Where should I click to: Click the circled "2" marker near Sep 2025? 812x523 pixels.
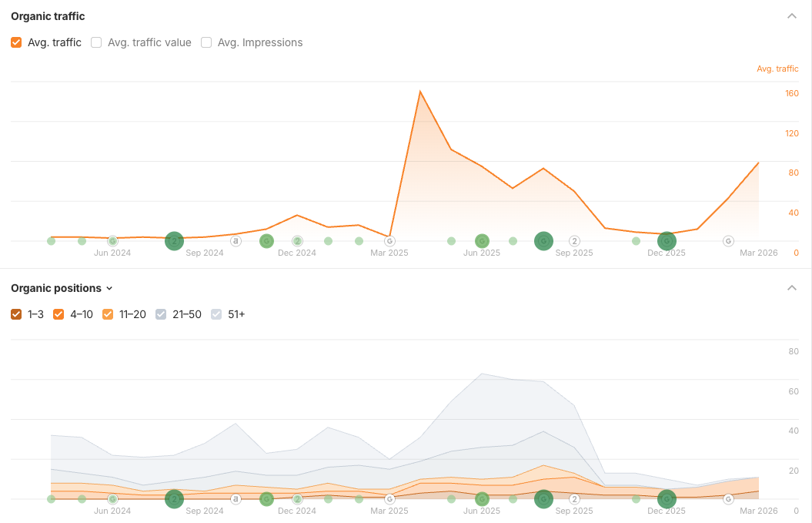coord(574,240)
